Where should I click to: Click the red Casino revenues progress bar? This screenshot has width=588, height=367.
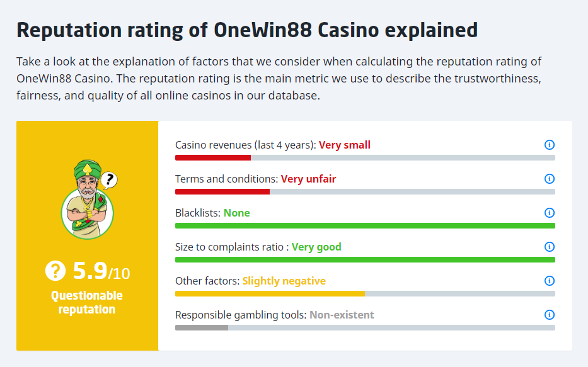(213, 157)
